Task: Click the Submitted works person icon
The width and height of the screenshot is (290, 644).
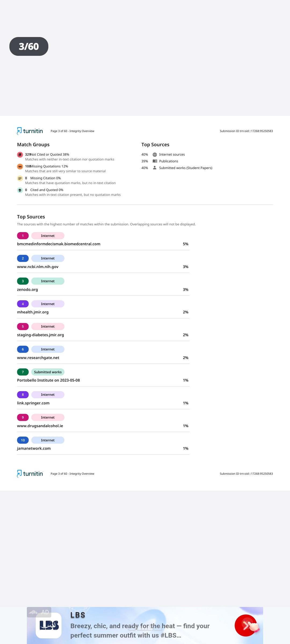Action: [155, 168]
